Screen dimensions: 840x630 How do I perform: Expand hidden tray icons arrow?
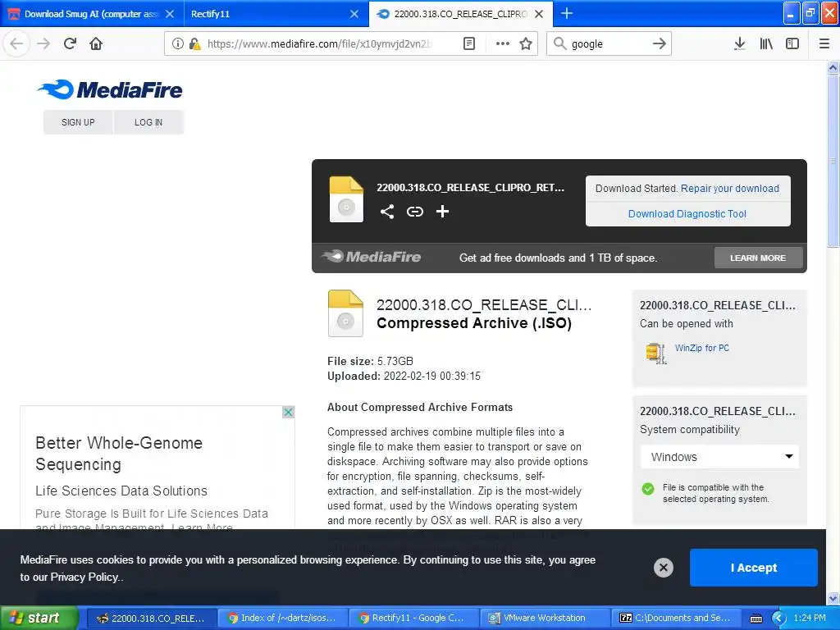tap(778, 619)
